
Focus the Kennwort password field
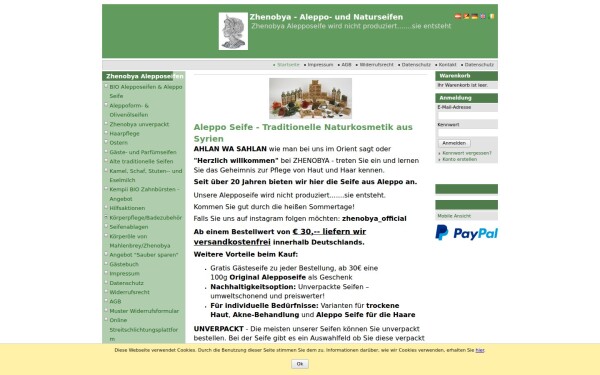coord(468,133)
